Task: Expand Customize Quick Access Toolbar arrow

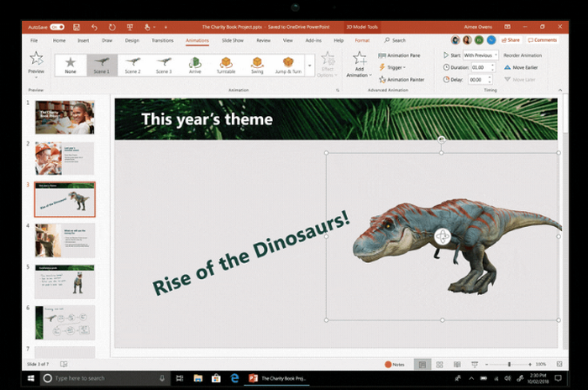Action: pos(165,27)
